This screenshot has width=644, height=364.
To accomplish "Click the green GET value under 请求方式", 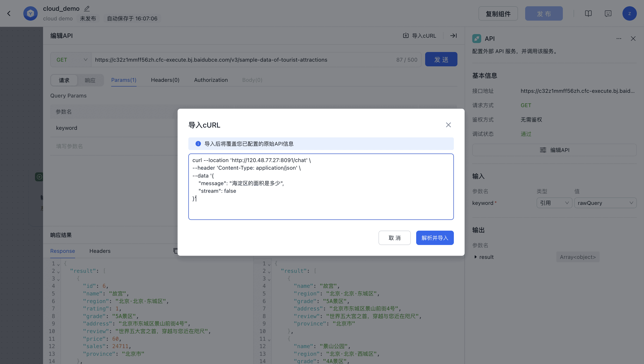I will coord(526,105).
